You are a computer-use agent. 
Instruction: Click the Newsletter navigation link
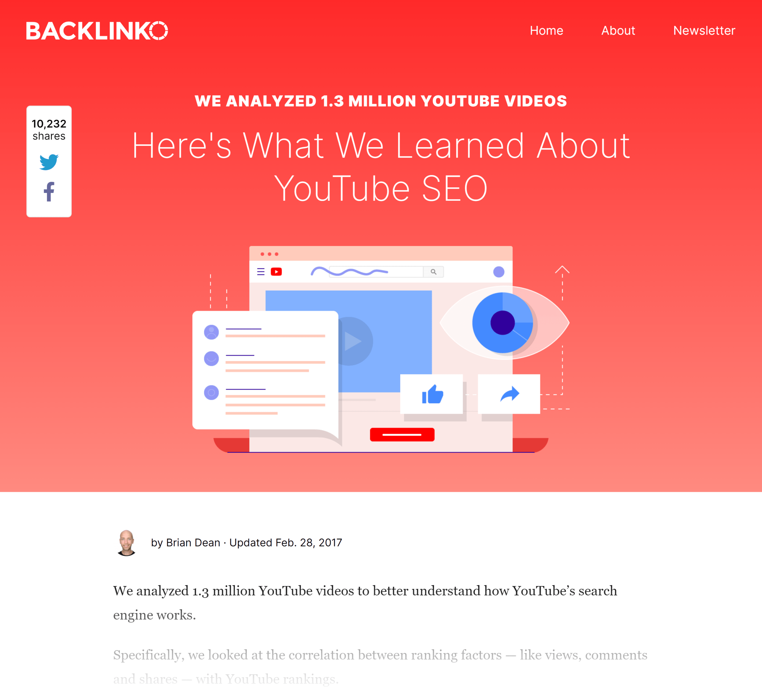click(703, 30)
